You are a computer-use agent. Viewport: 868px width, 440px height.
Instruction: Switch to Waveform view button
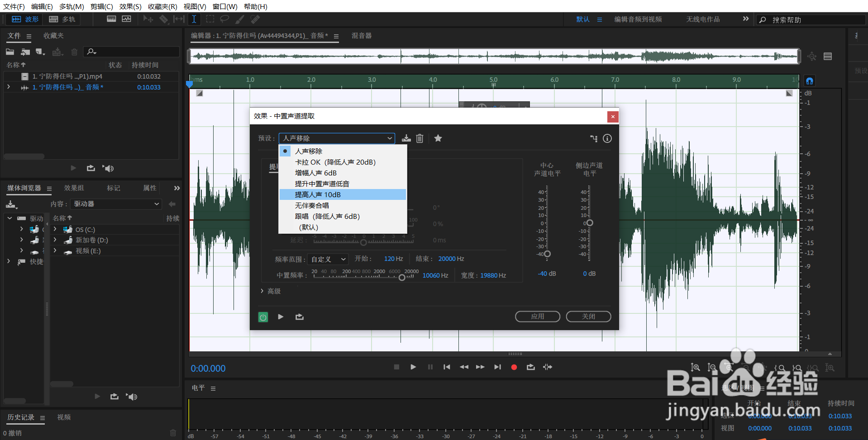click(25, 19)
